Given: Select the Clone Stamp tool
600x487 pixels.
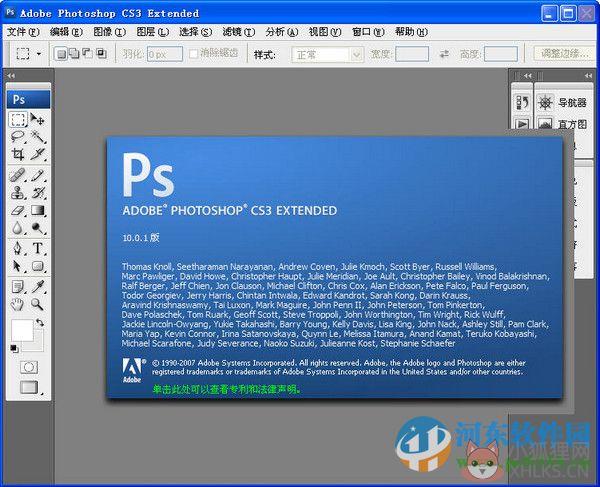Looking at the screenshot, I should (18, 192).
